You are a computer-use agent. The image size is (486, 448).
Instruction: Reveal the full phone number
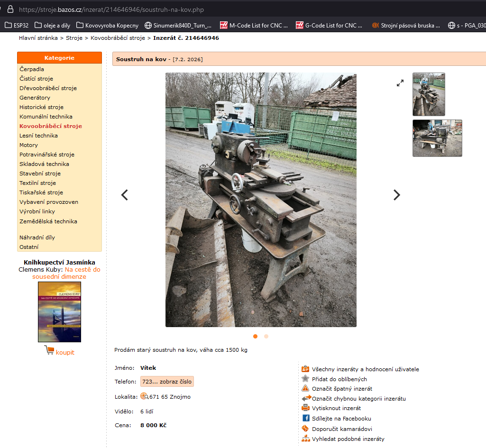167,382
